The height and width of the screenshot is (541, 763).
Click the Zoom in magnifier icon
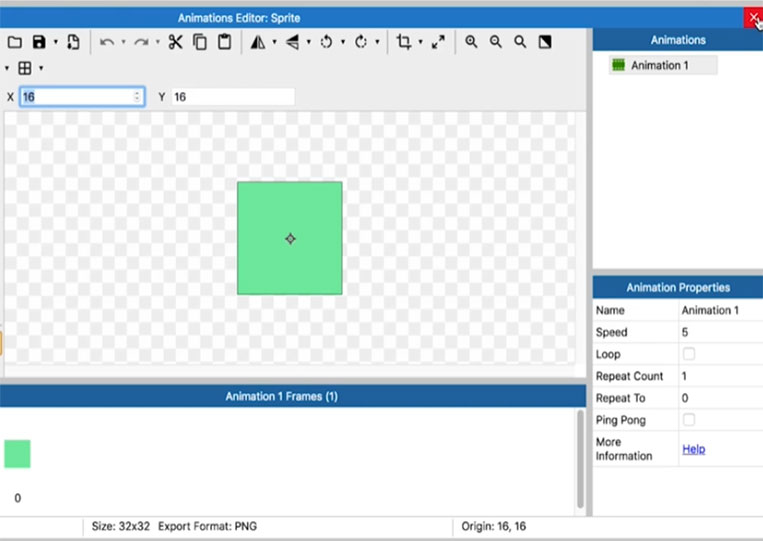[x=471, y=42]
